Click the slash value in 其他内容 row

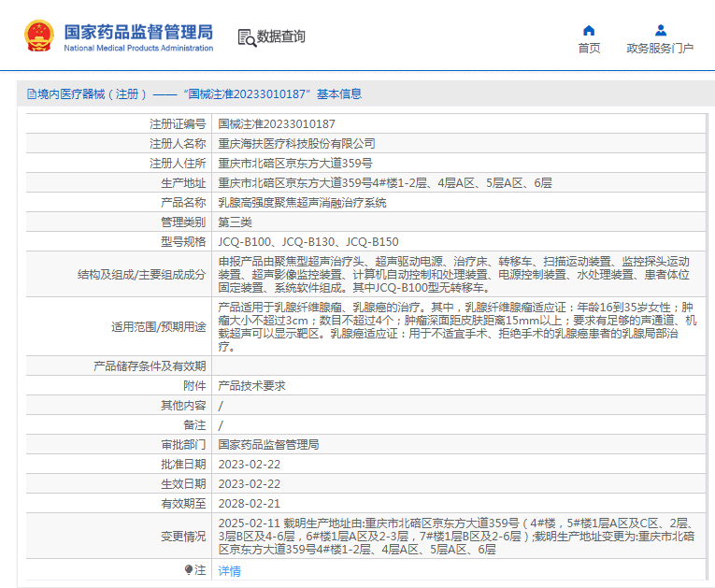point(221,406)
